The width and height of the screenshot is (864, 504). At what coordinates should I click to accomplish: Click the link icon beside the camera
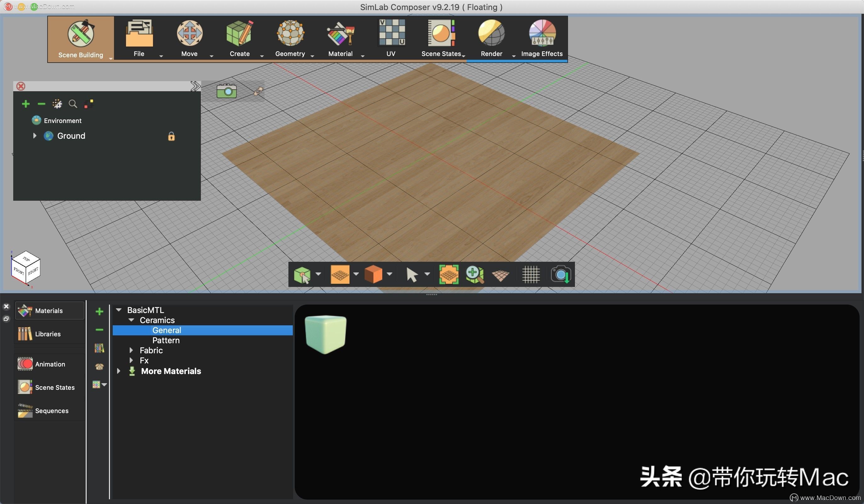coord(258,91)
